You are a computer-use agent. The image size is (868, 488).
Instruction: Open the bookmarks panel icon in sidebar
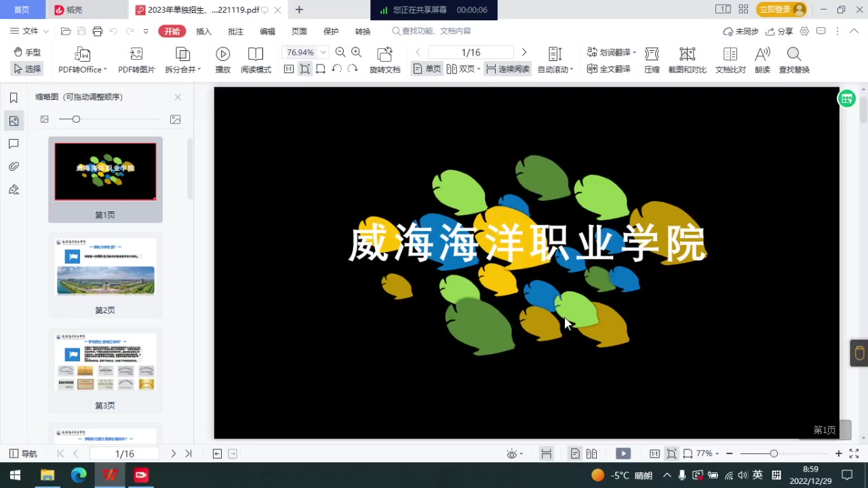[x=14, y=98]
